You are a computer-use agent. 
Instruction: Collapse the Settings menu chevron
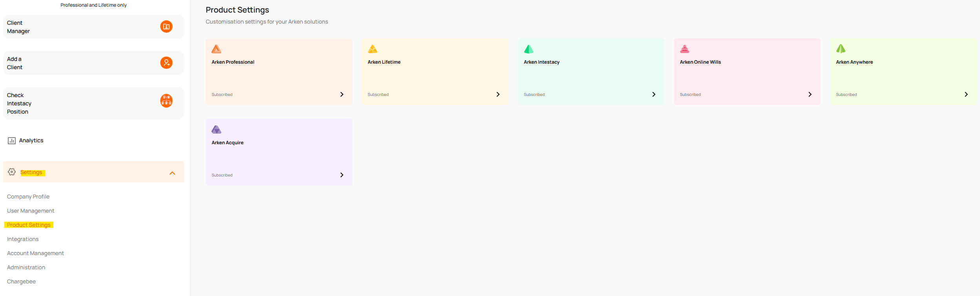(x=172, y=173)
